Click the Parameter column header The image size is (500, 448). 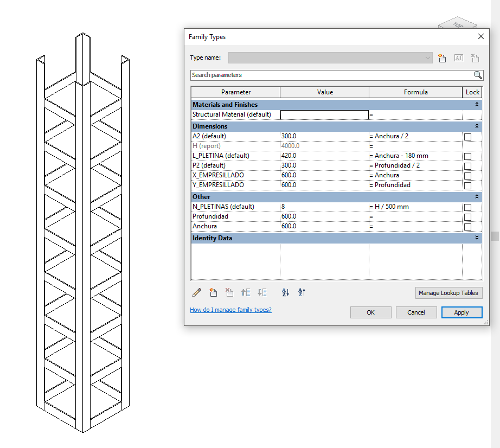click(x=236, y=92)
